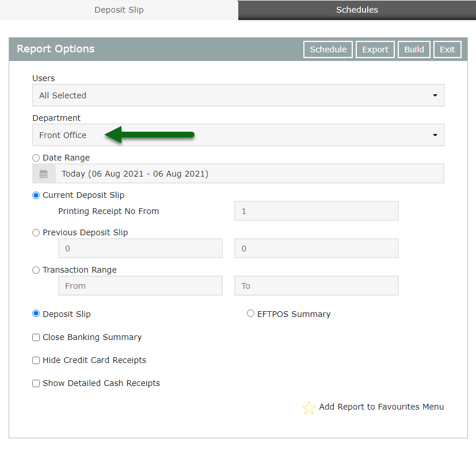This screenshot has width=476, height=451.
Task: Click the Department label text
Action: [x=56, y=118]
